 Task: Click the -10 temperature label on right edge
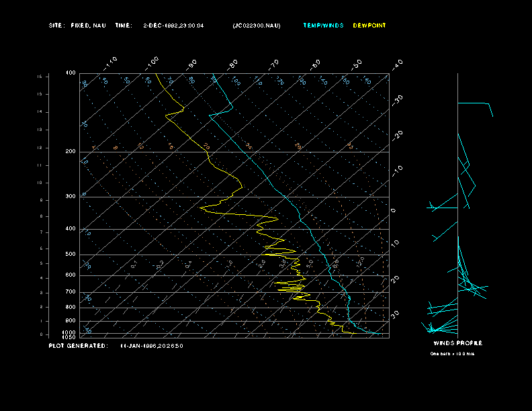tap(398, 171)
